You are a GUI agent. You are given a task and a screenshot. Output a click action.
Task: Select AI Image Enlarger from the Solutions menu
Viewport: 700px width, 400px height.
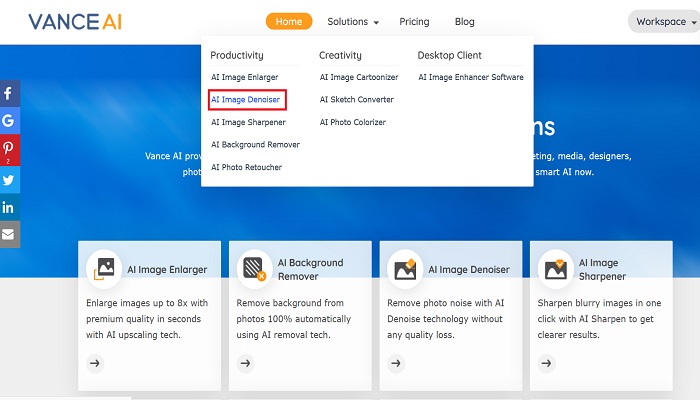click(x=245, y=77)
